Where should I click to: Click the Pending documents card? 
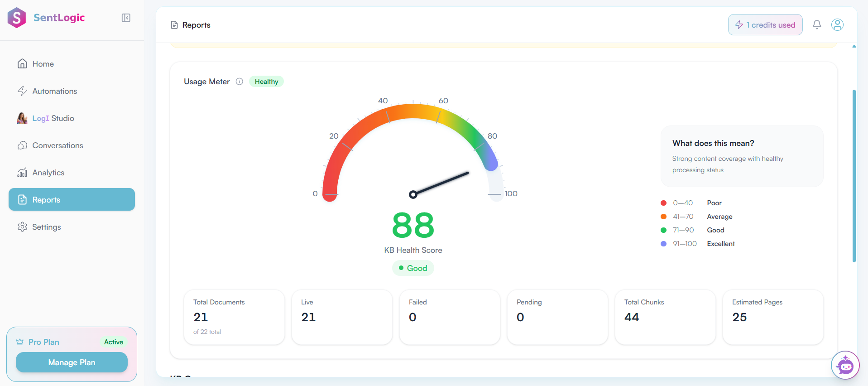pos(557,317)
